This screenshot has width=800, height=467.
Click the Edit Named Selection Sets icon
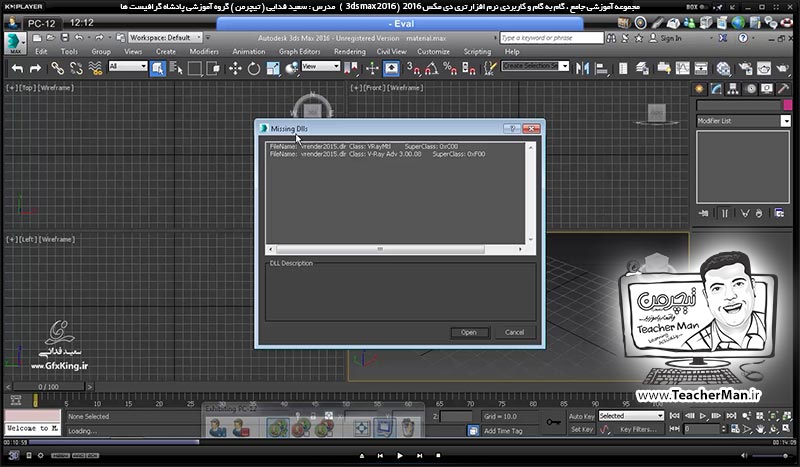pyautogui.click(x=490, y=68)
